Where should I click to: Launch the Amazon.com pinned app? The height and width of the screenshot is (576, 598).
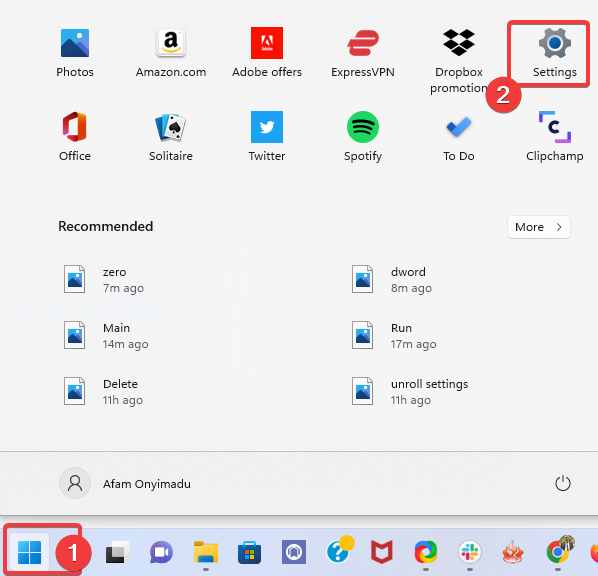tap(171, 53)
